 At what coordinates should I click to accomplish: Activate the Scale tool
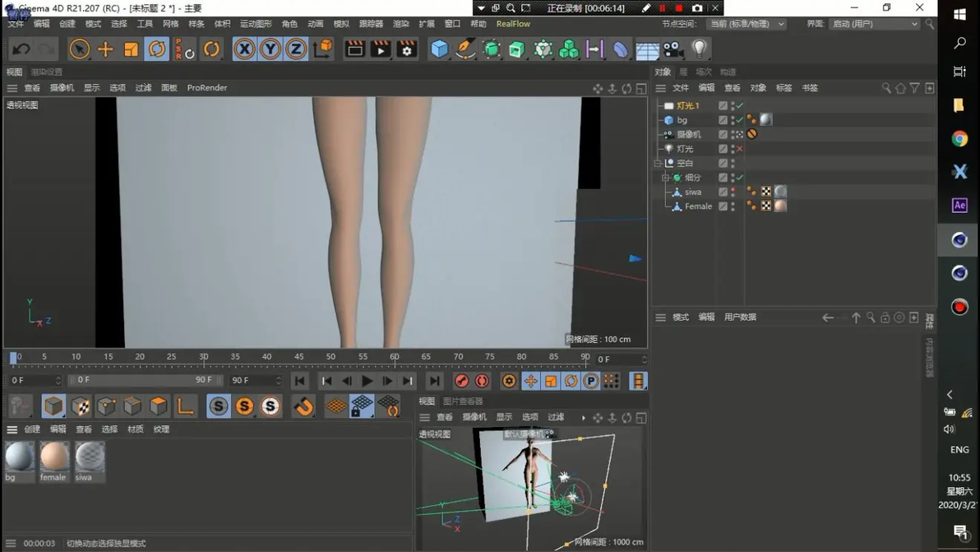131,49
